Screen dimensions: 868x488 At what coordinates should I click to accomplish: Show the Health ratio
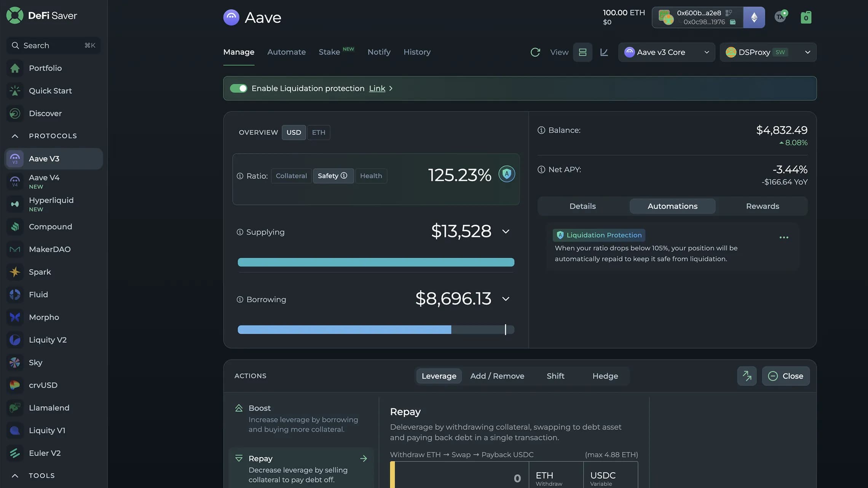tap(371, 176)
